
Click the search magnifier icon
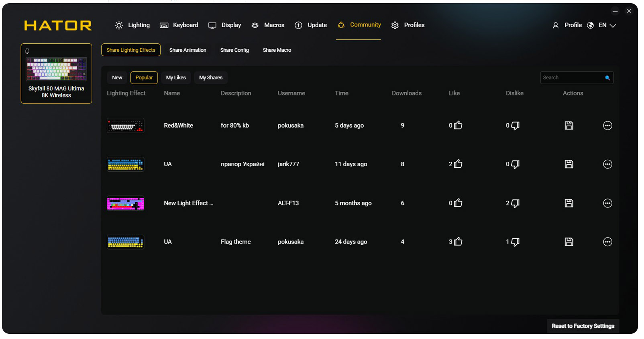tap(607, 78)
